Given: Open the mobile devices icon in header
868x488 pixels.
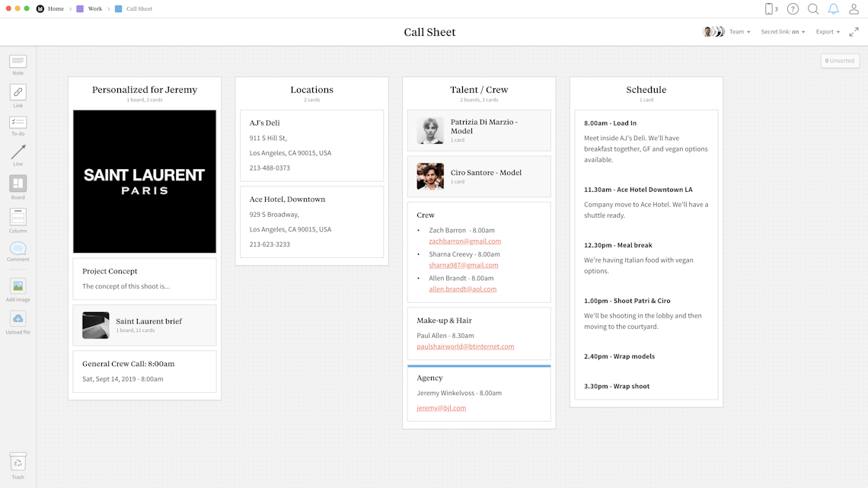Looking at the screenshot, I should click(769, 9).
